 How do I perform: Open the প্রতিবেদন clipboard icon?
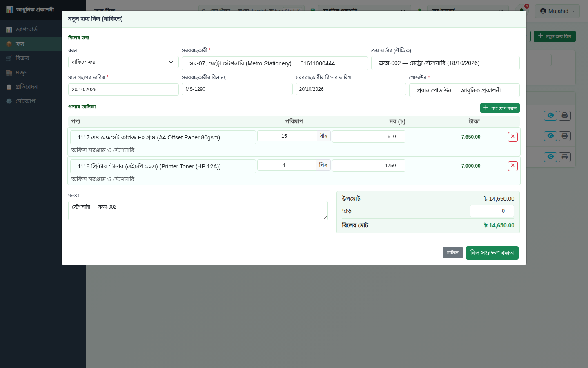tap(9, 87)
